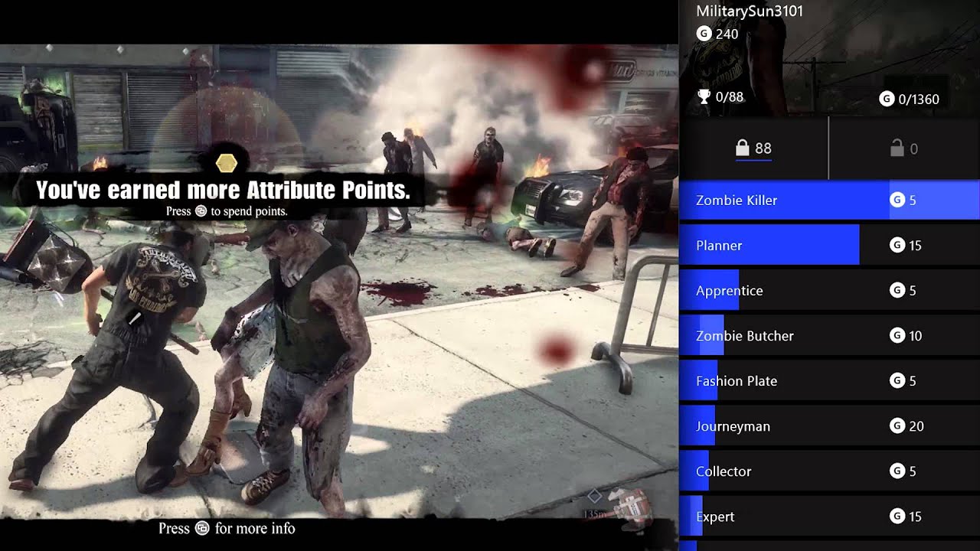980x551 pixels.
Task: Click the Gamerscore icon beside 0/1360
Action: 887,99
